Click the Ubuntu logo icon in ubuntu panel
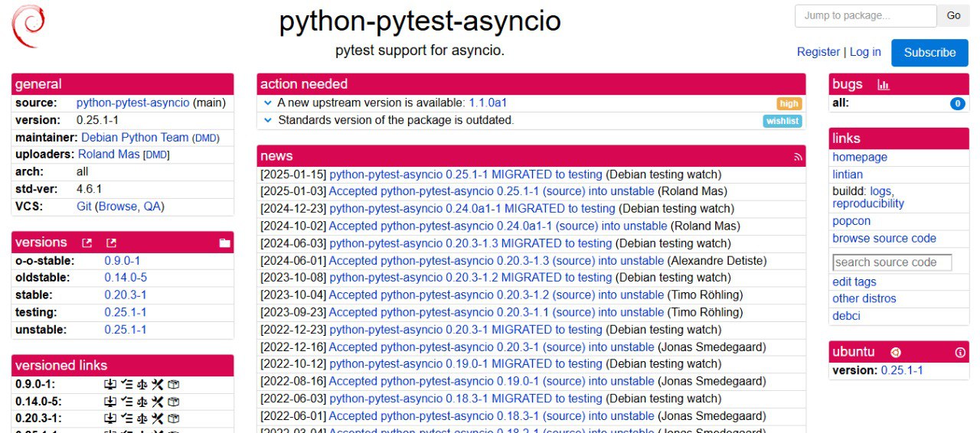This screenshot has width=980, height=433. click(895, 353)
